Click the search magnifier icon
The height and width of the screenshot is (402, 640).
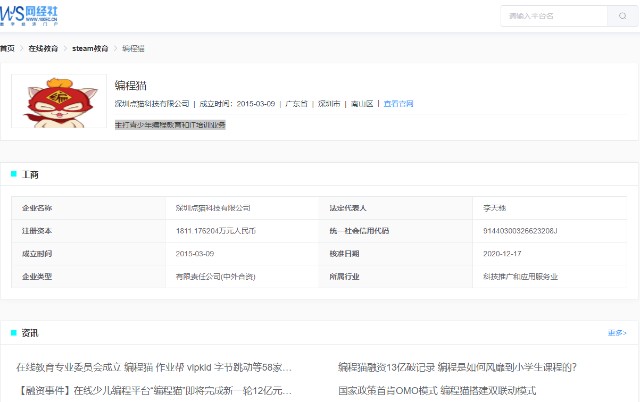tap(622, 16)
